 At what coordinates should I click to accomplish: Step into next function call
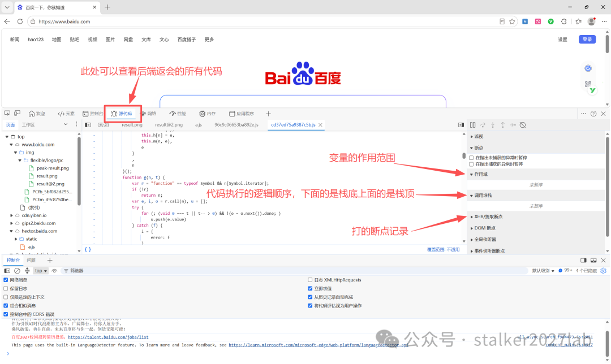coord(493,125)
